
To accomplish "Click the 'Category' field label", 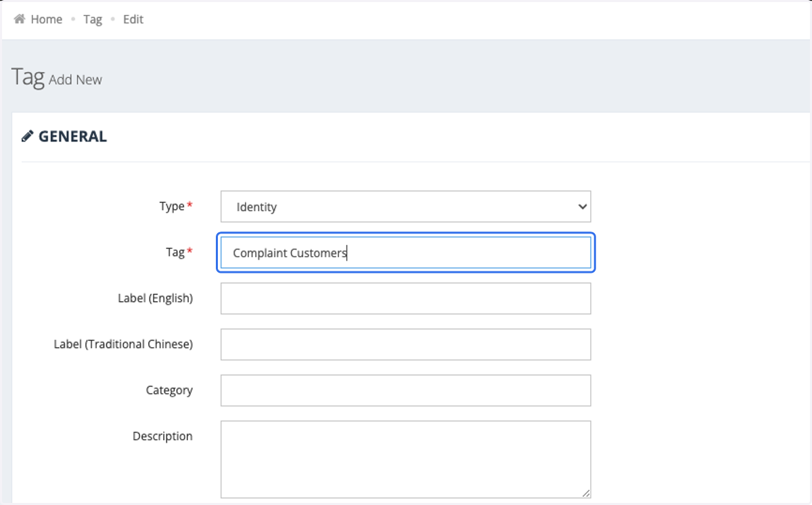I will tap(169, 390).
